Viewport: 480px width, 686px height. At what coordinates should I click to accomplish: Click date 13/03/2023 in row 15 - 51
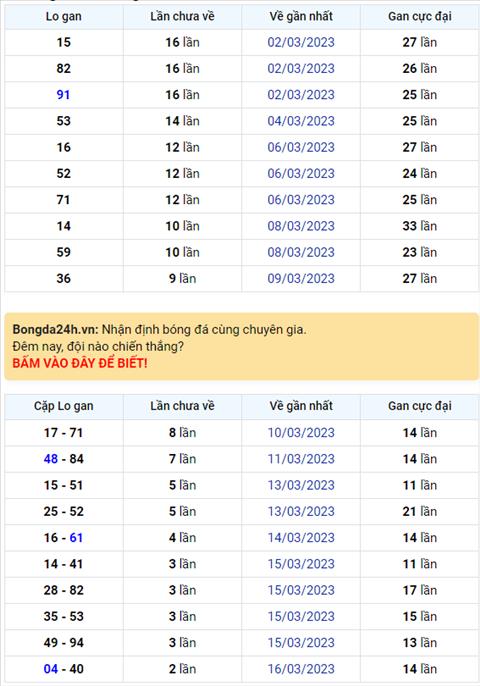[x=301, y=485]
